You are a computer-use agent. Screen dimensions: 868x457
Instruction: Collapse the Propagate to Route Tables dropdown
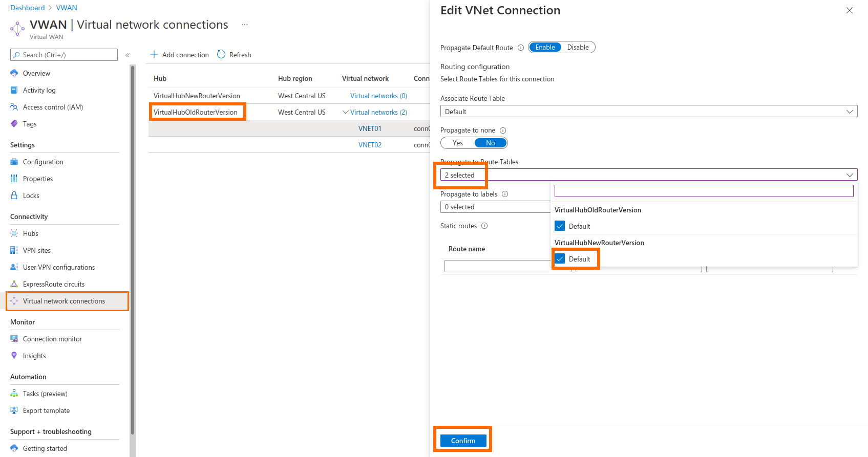pos(850,175)
